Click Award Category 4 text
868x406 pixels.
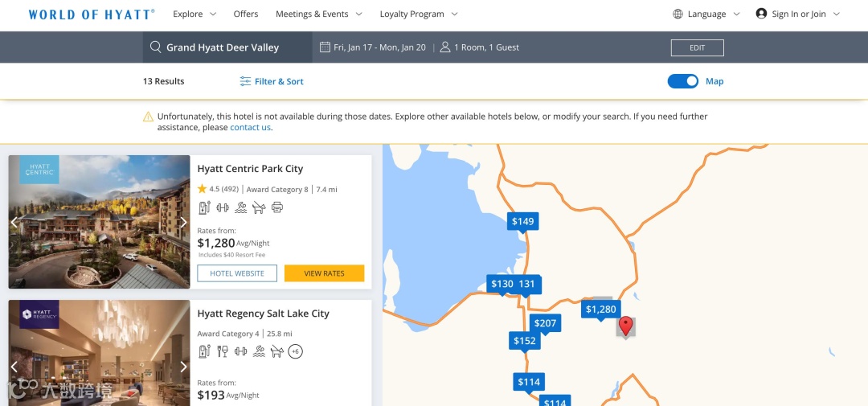pyautogui.click(x=228, y=334)
